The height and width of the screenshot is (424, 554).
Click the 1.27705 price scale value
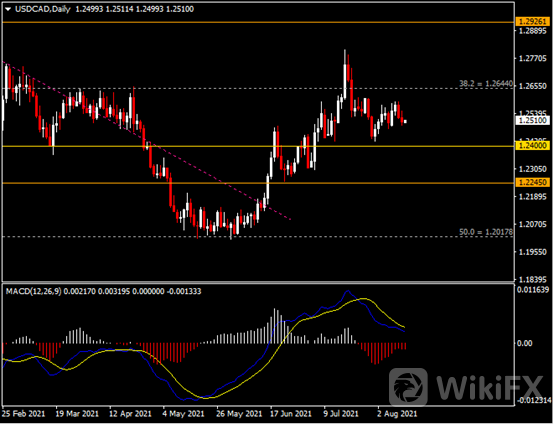pyautogui.click(x=532, y=58)
